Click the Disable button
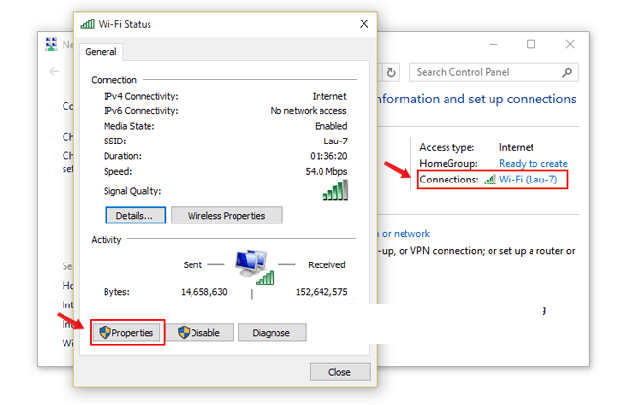The height and width of the screenshot is (405, 640). (x=200, y=333)
